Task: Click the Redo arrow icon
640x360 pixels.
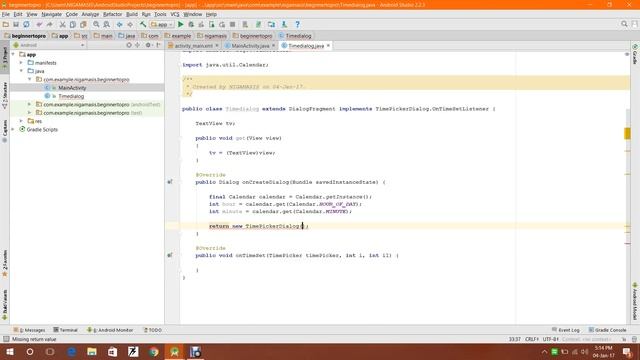Action: [x=50, y=24]
